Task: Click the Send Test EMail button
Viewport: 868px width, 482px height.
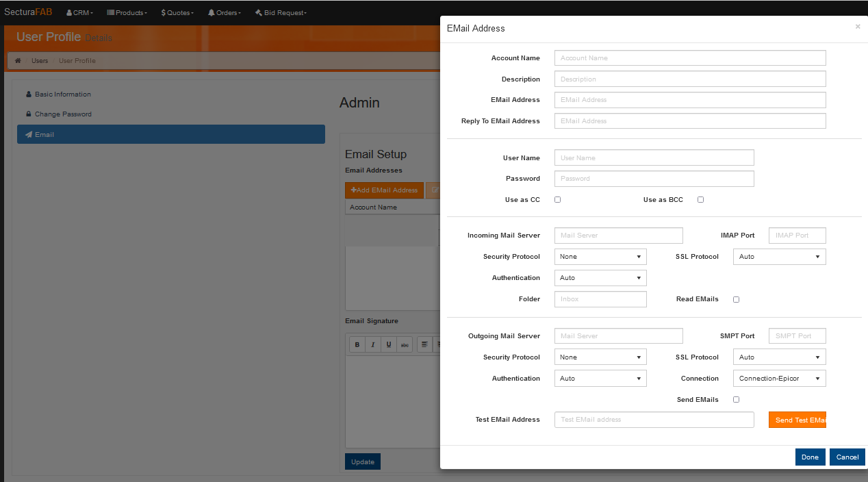Action: (797, 420)
